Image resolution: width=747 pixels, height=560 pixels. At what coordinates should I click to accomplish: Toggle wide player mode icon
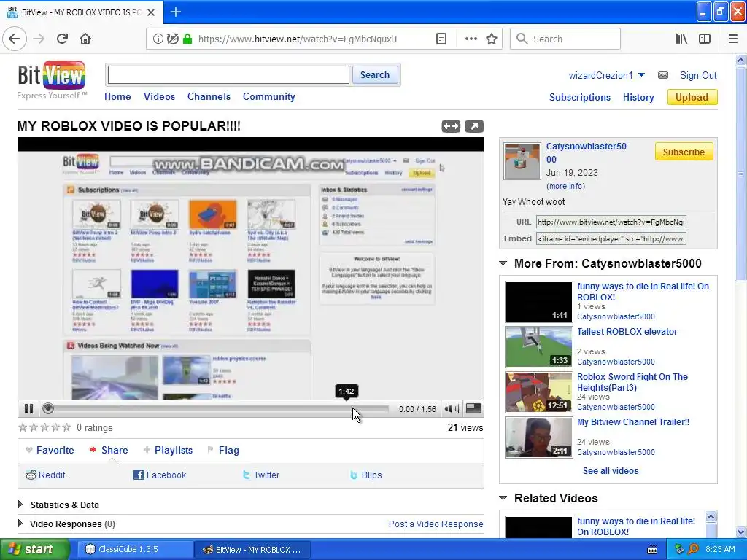[451, 126]
